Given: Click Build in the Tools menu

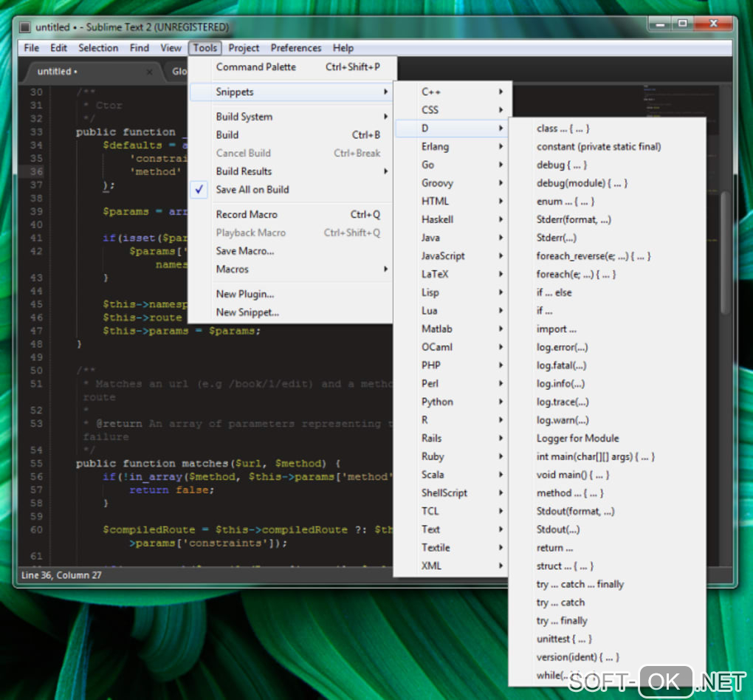Looking at the screenshot, I should pos(292,135).
